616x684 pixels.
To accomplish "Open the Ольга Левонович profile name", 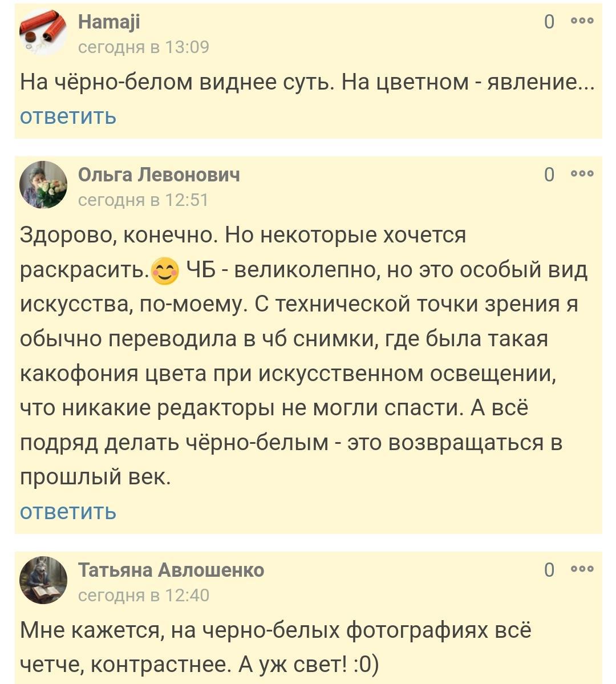I will coord(159,175).
